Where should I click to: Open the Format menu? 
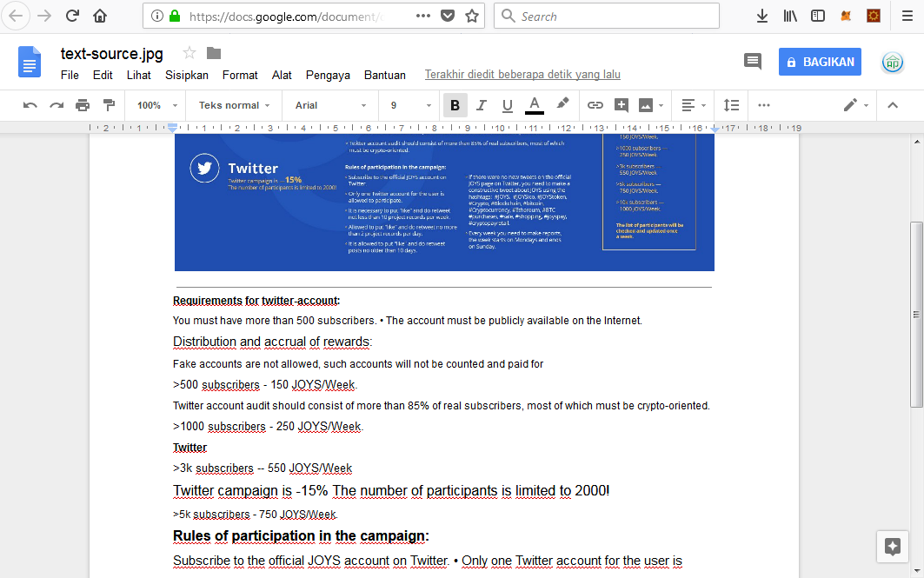point(240,75)
